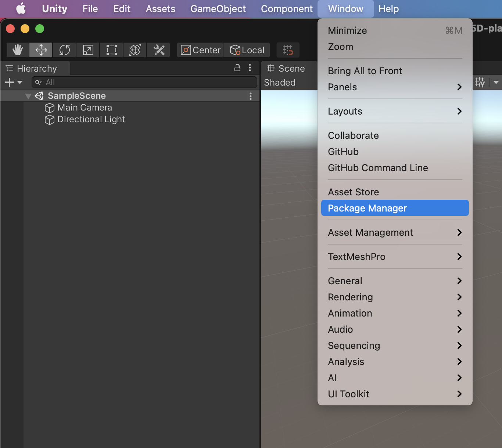Focus the Hierarchy search field

144,82
